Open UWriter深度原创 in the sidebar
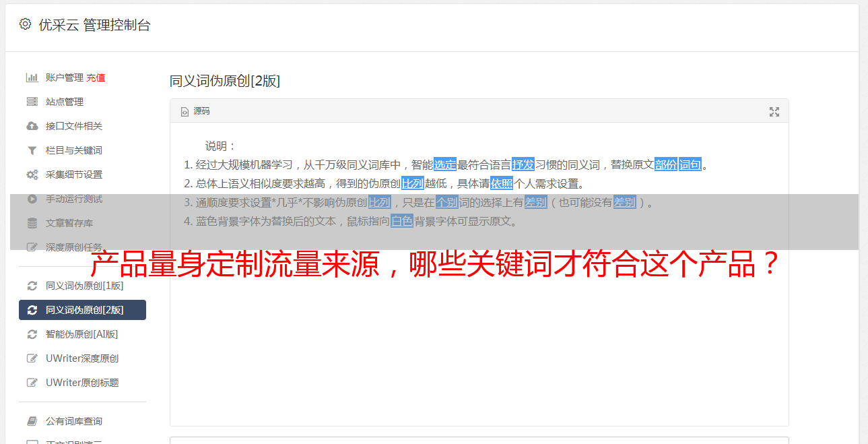This screenshot has width=868, height=444. point(82,358)
